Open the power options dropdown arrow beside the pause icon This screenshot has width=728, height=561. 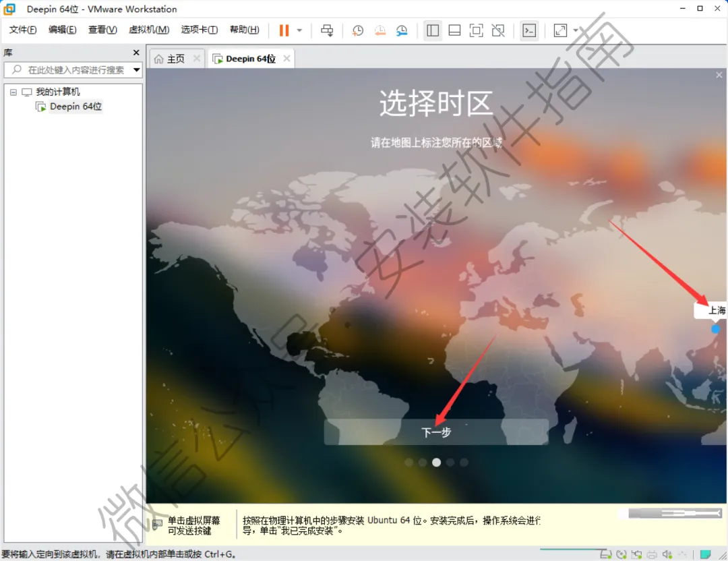point(299,30)
